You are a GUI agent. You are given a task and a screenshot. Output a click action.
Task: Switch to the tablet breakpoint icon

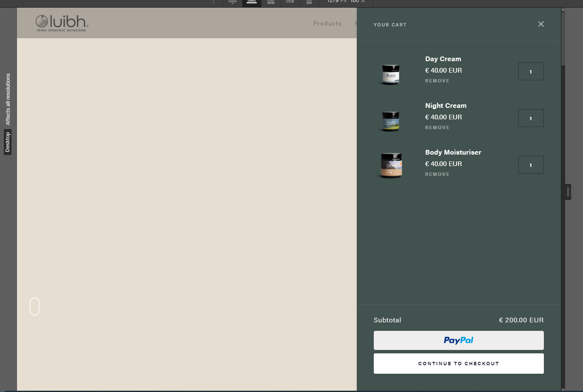pyautogui.click(x=271, y=2)
